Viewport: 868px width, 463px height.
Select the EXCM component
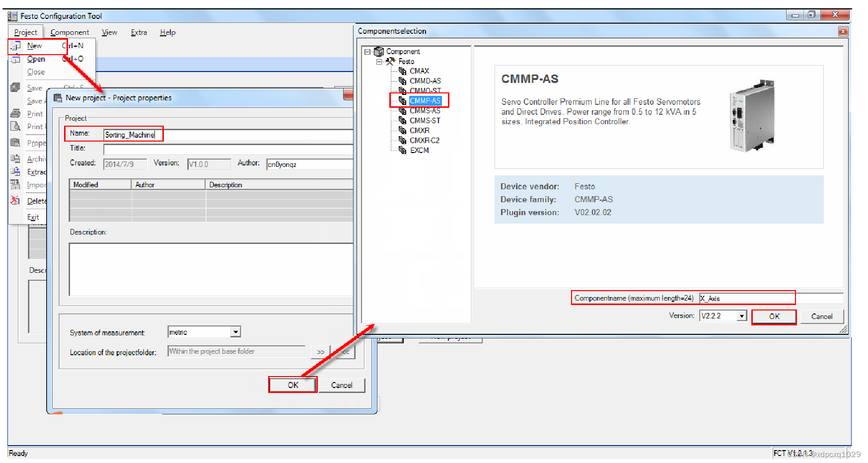[x=419, y=150]
